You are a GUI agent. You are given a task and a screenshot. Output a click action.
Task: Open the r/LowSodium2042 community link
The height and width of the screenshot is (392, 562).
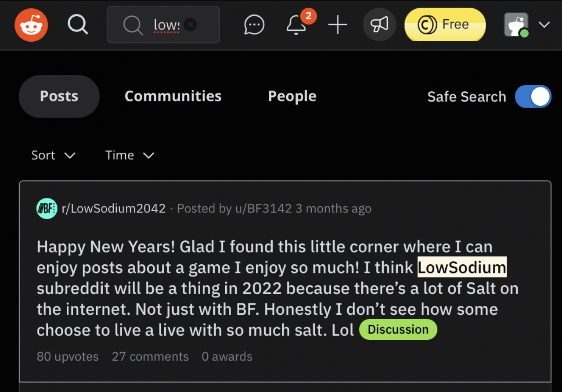tap(114, 209)
